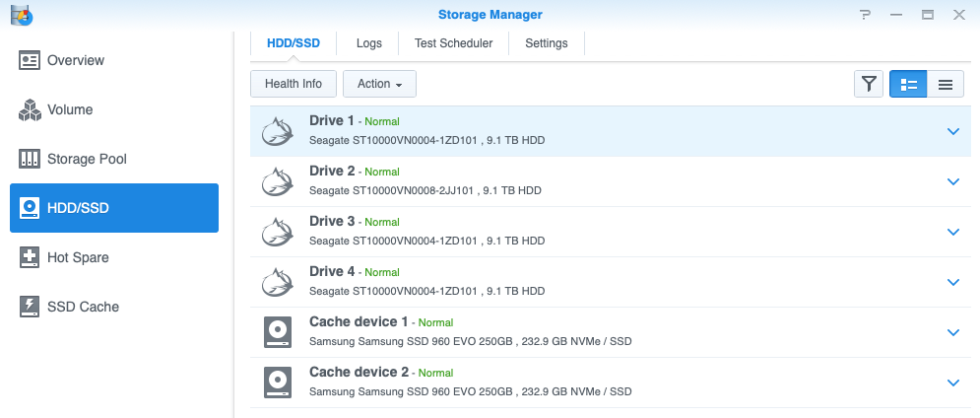980x418 pixels.
Task: Maximize the Storage Manager window
Action: [928, 15]
